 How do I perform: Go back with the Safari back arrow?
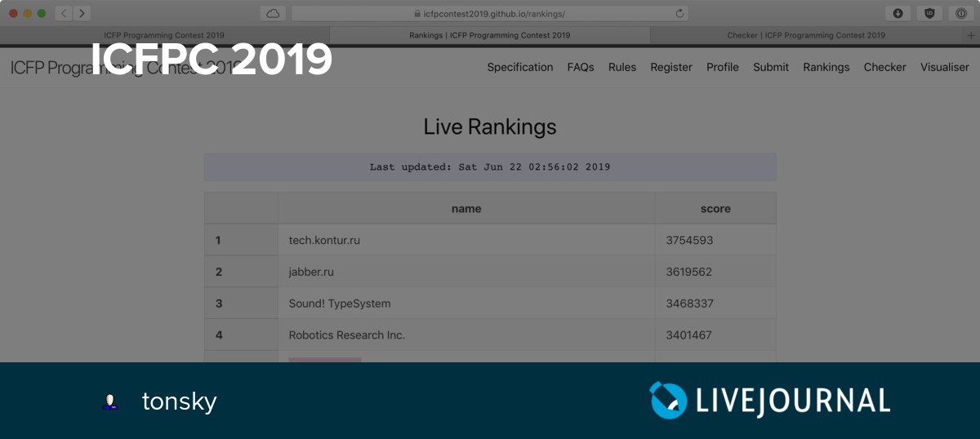coord(64,13)
